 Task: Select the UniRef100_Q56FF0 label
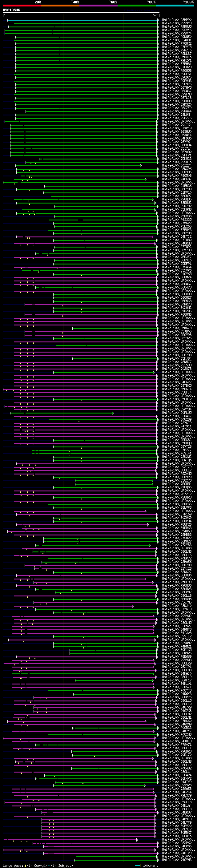pyautogui.click(x=177, y=802)
